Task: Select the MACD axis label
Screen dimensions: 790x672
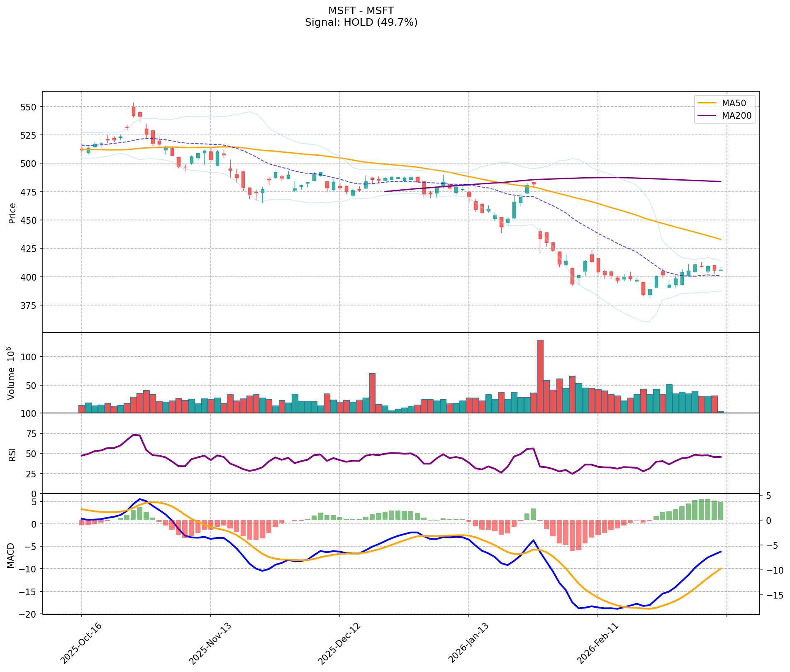Action: click(x=12, y=555)
